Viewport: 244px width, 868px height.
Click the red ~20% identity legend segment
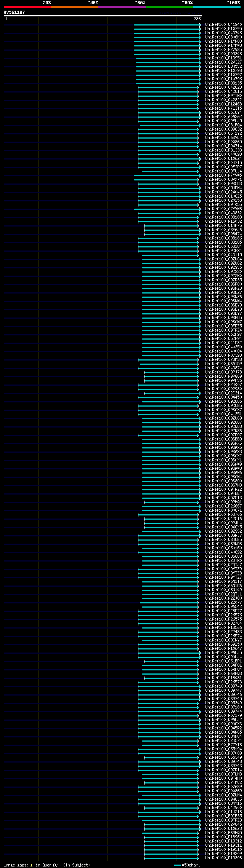point(27,7)
